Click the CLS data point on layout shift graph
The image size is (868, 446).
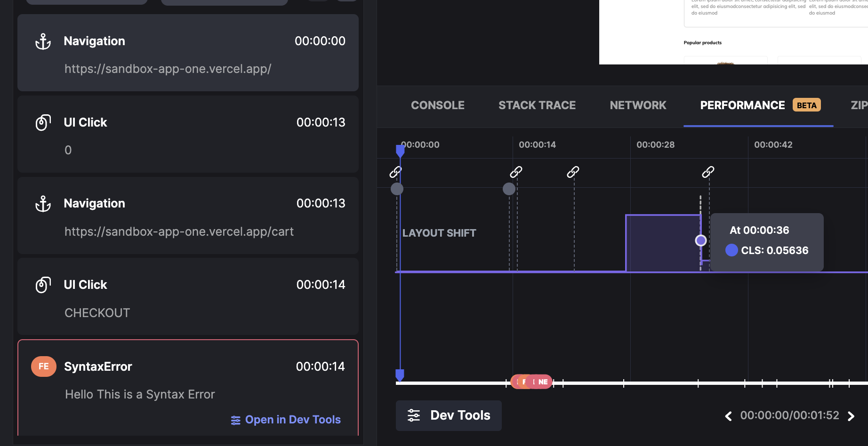[x=700, y=240]
